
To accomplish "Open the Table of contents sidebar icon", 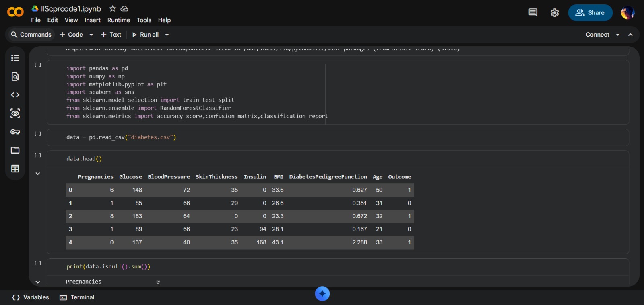I will 15,58.
